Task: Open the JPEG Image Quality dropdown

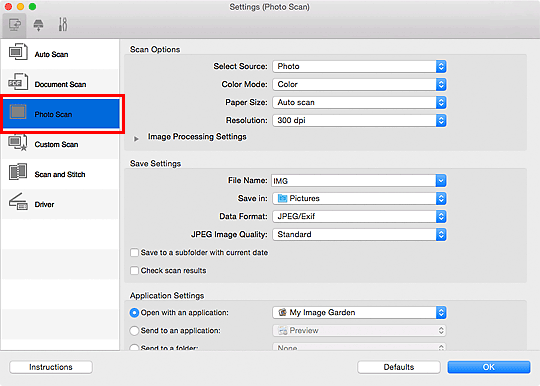Action: click(x=360, y=234)
